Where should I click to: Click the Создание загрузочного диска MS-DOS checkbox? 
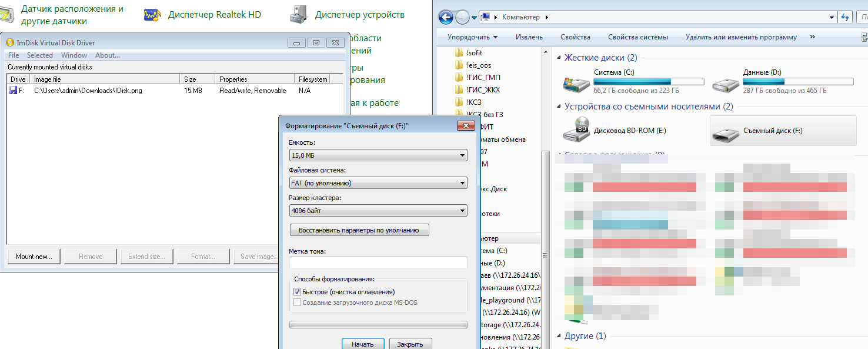point(297,302)
